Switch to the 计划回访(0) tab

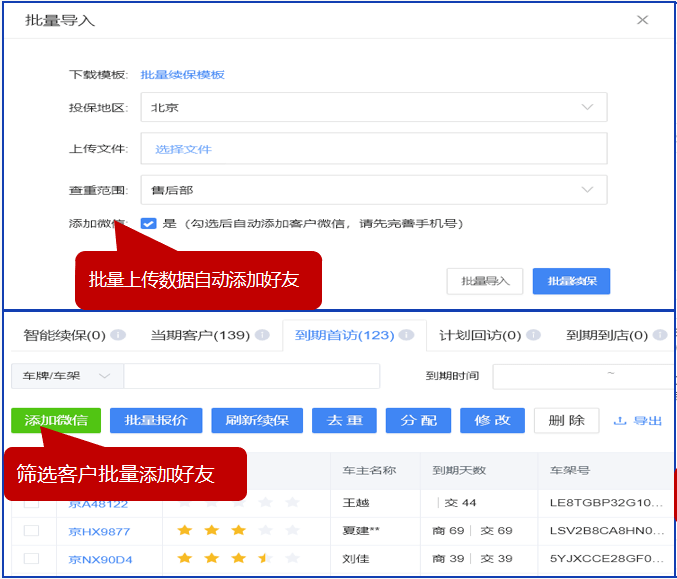click(x=480, y=336)
